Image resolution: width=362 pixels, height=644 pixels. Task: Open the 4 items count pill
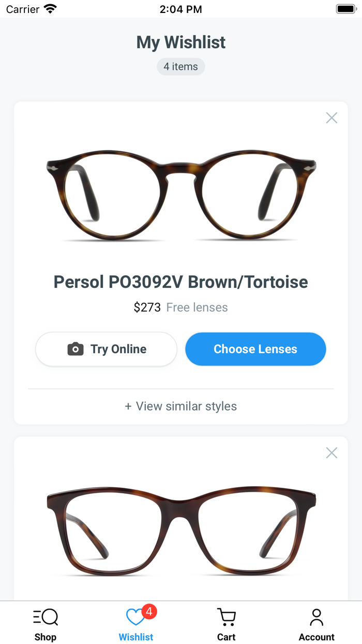point(180,66)
